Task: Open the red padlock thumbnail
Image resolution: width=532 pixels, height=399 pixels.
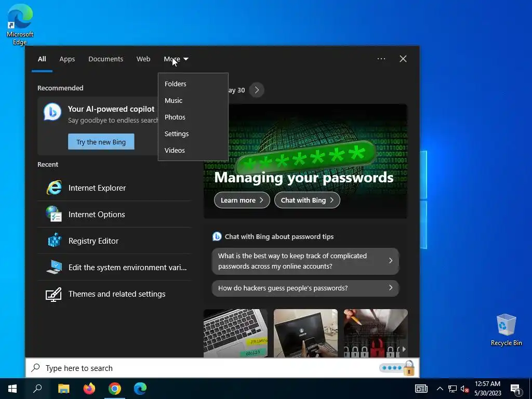Action: coord(376,333)
